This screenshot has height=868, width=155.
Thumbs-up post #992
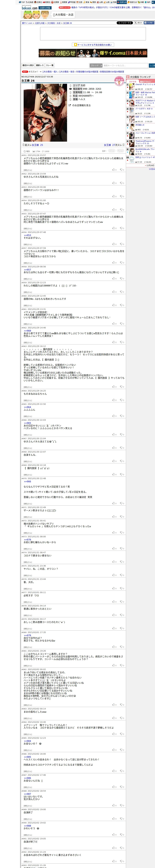(114, 861)
